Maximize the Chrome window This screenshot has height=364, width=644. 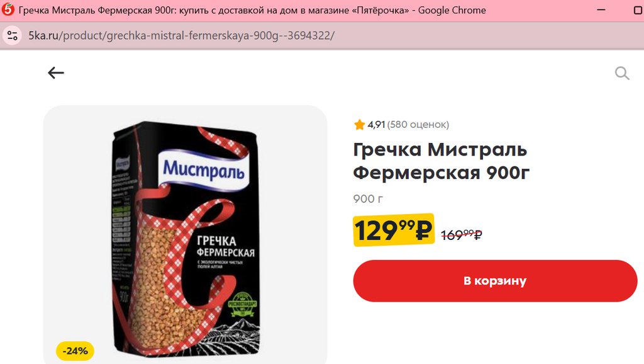click(639, 10)
